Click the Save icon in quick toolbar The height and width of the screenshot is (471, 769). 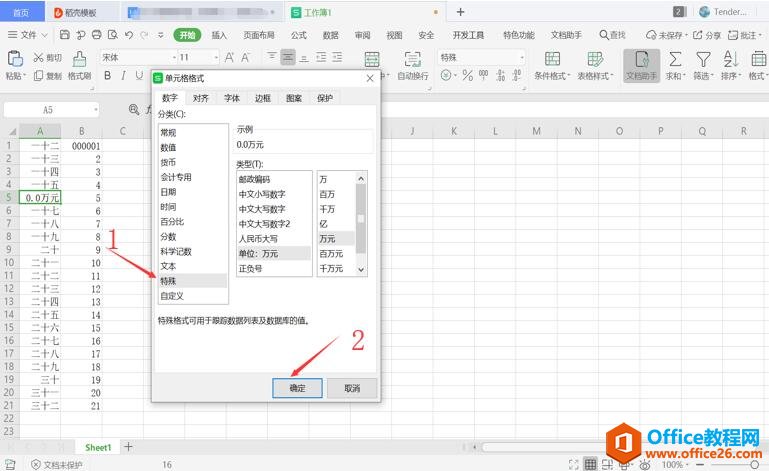(x=64, y=35)
